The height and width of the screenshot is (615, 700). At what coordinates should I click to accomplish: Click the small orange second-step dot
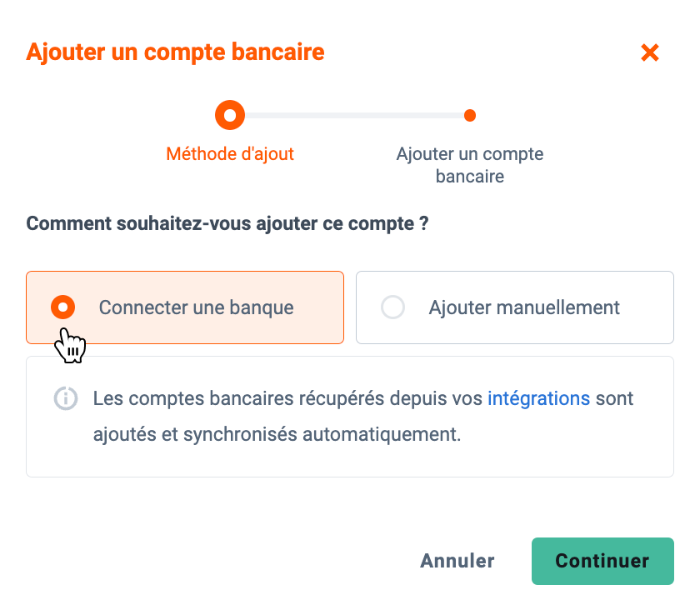pyautogui.click(x=470, y=116)
